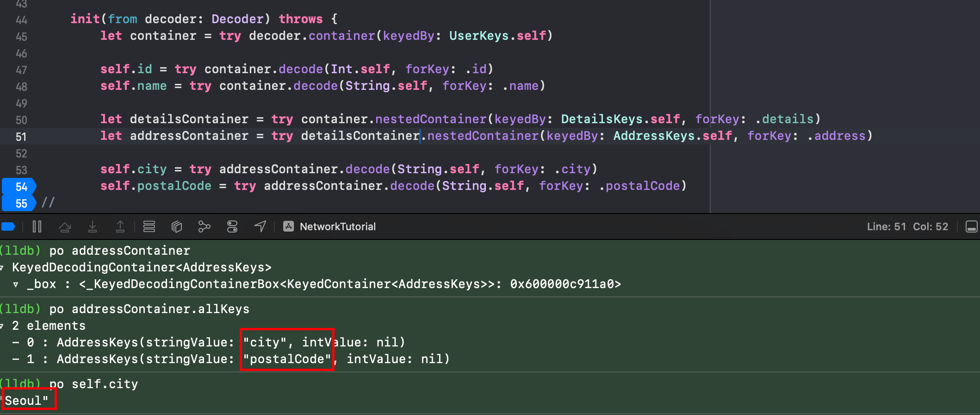Hide the debug area panel toggle

pos(972,226)
